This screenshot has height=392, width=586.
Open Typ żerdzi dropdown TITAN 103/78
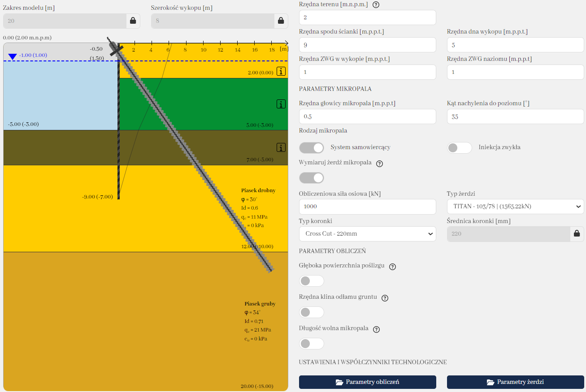pos(515,207)
